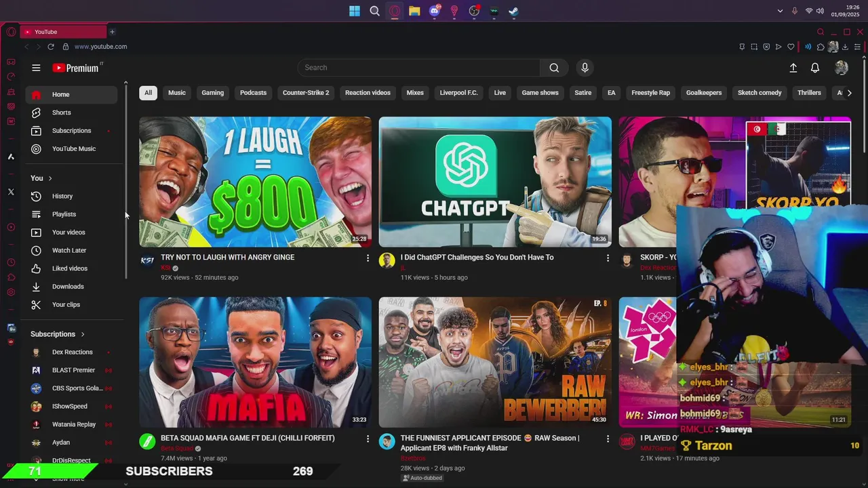Open the YouTube account avatar menu
Image resolution: width=868 pixels, height=488 pixels.
click(x=842, y=68)
